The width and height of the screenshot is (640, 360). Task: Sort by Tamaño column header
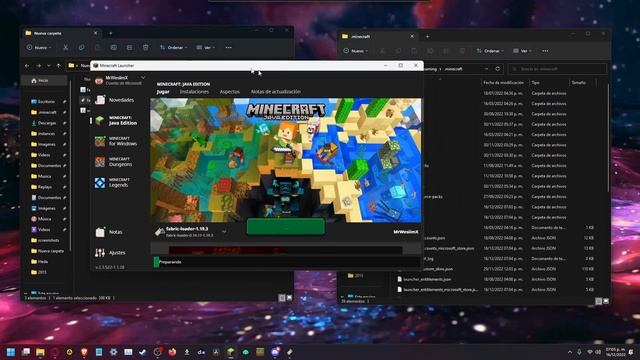pos(579,82)
